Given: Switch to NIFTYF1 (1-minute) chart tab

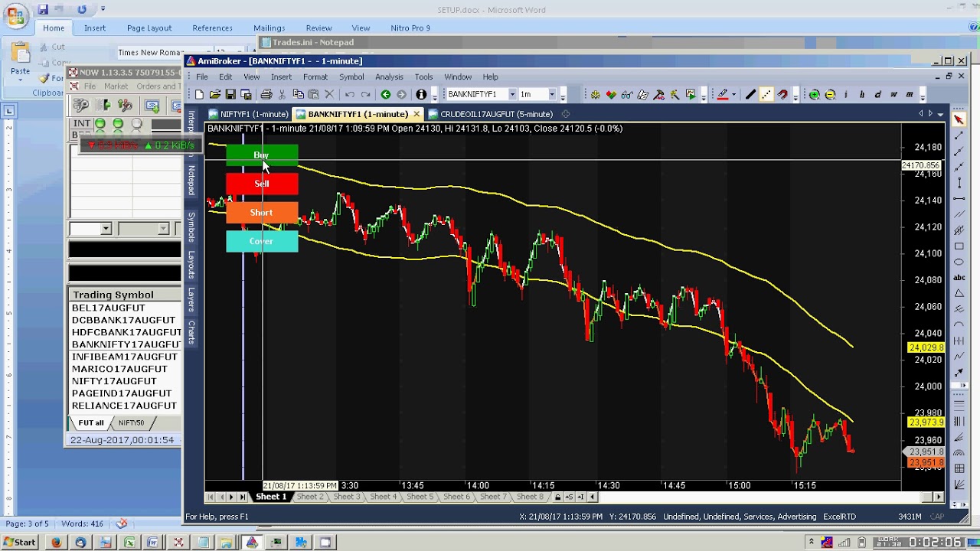Looking at the screenshot, I should pyautogui.click(x=248, y=114).
